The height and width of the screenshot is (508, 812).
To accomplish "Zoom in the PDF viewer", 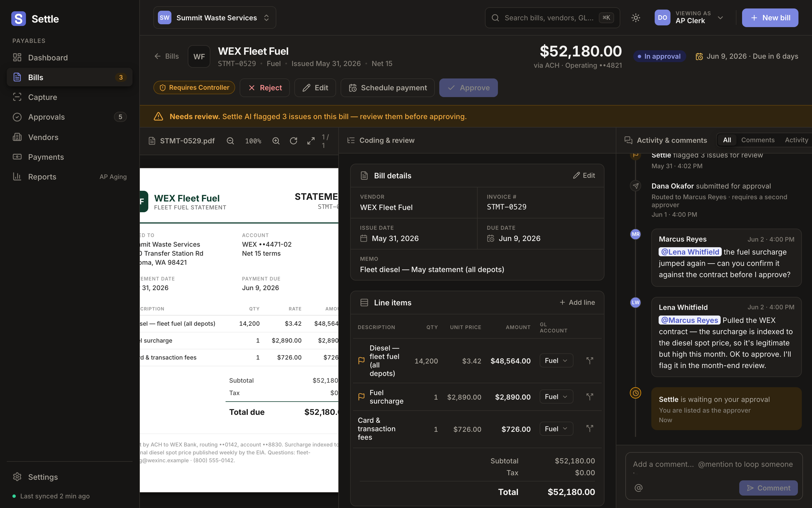I will click(276, 141).
